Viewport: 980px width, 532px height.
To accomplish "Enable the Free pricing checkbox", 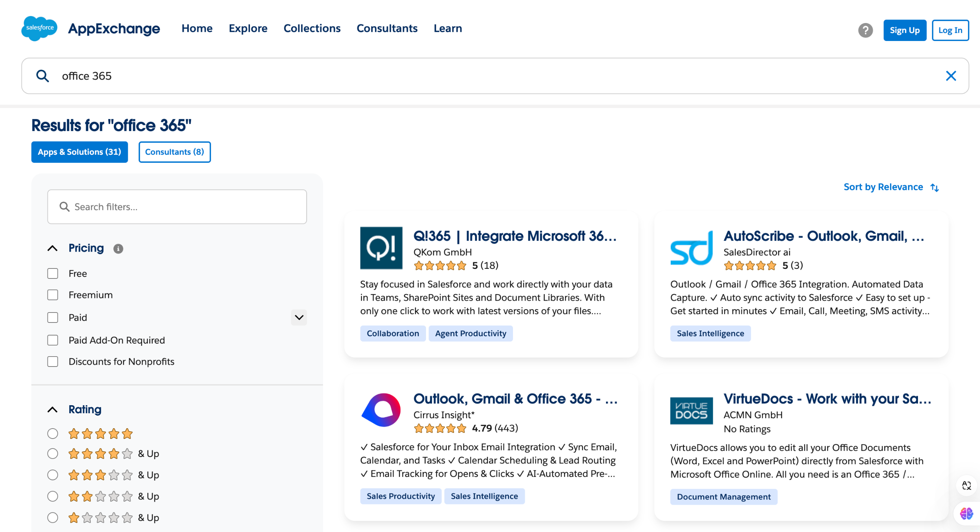I will (x=52, y=273).
